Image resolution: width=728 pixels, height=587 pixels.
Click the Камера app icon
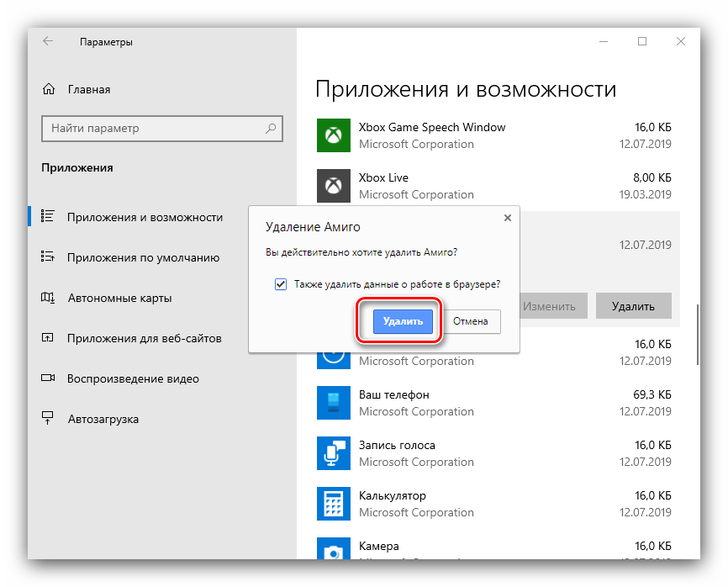[x=333, y=551]
